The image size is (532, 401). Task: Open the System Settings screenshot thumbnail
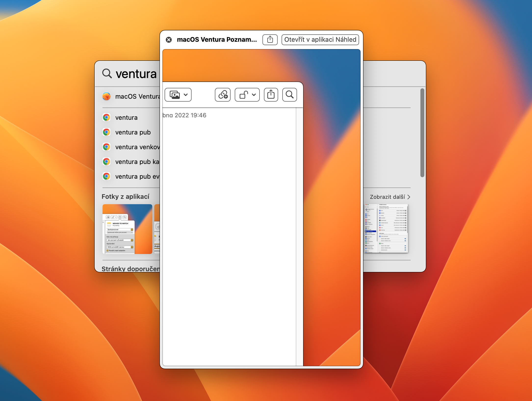pos(386,228)
